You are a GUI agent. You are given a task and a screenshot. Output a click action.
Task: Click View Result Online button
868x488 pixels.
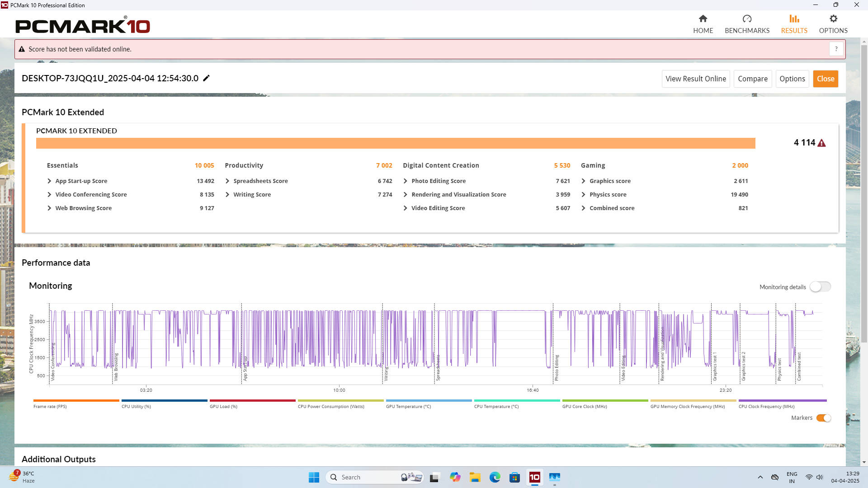click(696, 79)
